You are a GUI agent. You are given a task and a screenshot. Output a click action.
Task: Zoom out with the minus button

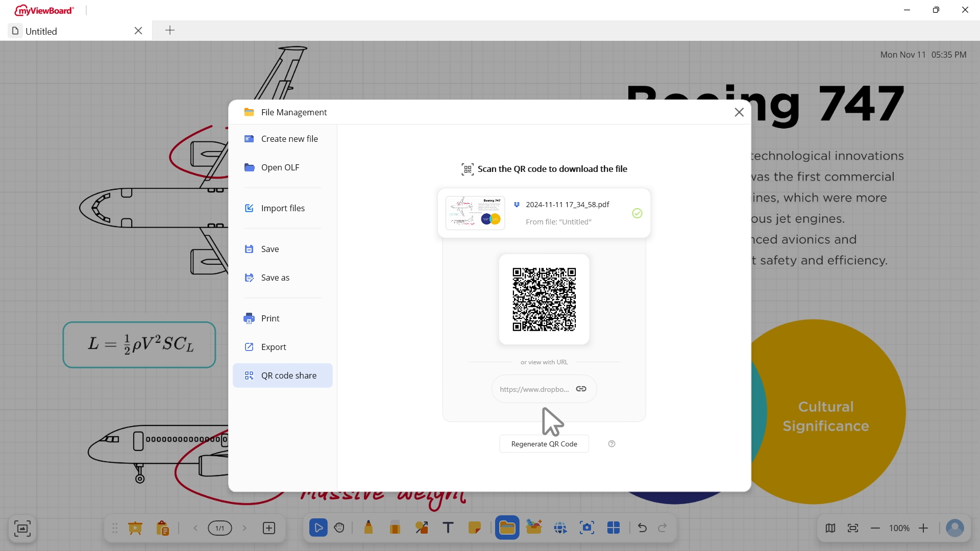pyautogui.click(x=875, y=528)
